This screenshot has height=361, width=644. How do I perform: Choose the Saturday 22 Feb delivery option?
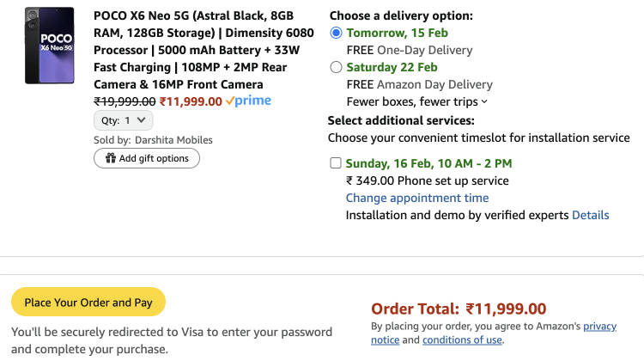point(336,67)
